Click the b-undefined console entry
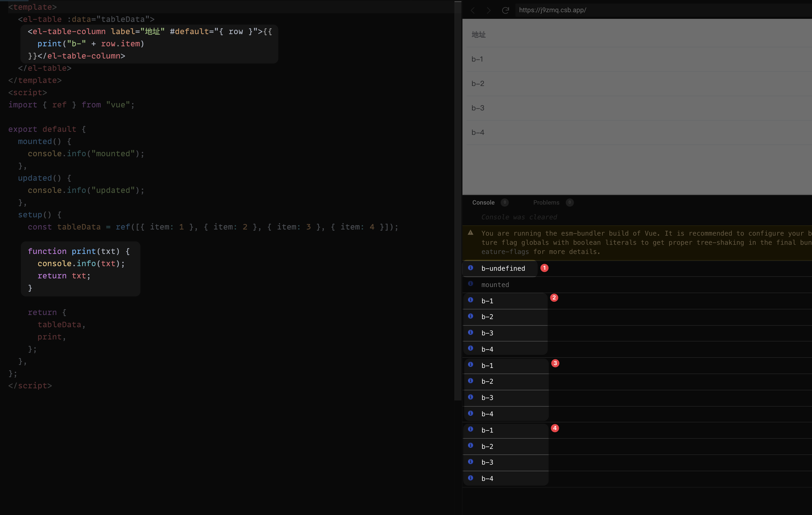Screen dimensions: 812x515 coord(503,268)
